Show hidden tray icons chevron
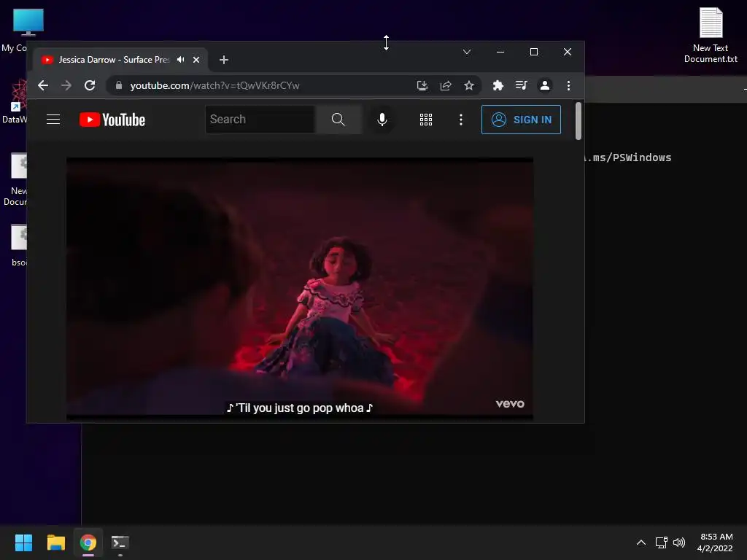747x560 pixels. tap(641, 542)
